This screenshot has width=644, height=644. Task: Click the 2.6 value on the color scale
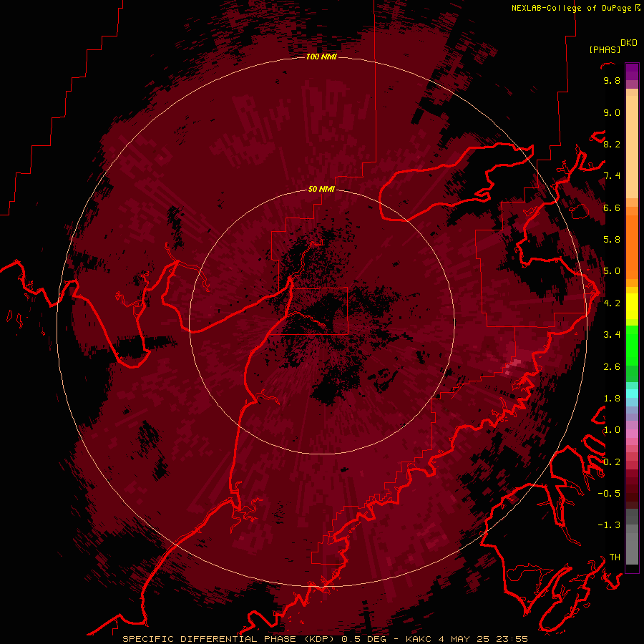612,366
